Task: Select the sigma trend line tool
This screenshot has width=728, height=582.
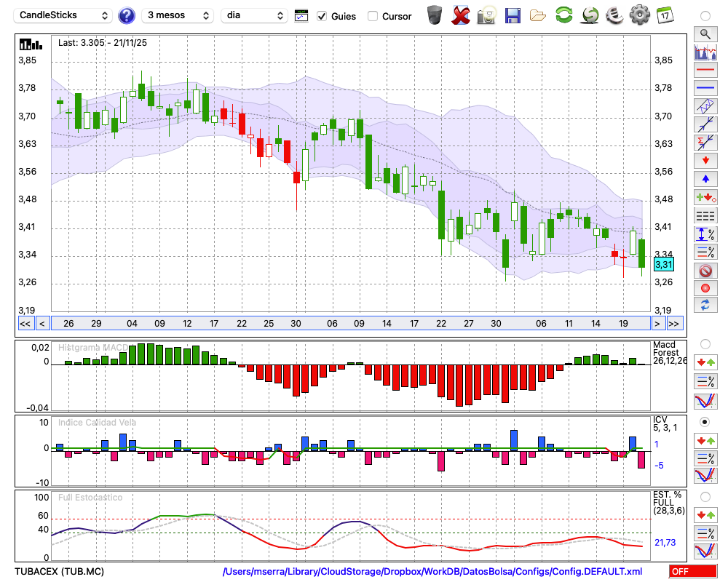Action: [705, 143]
